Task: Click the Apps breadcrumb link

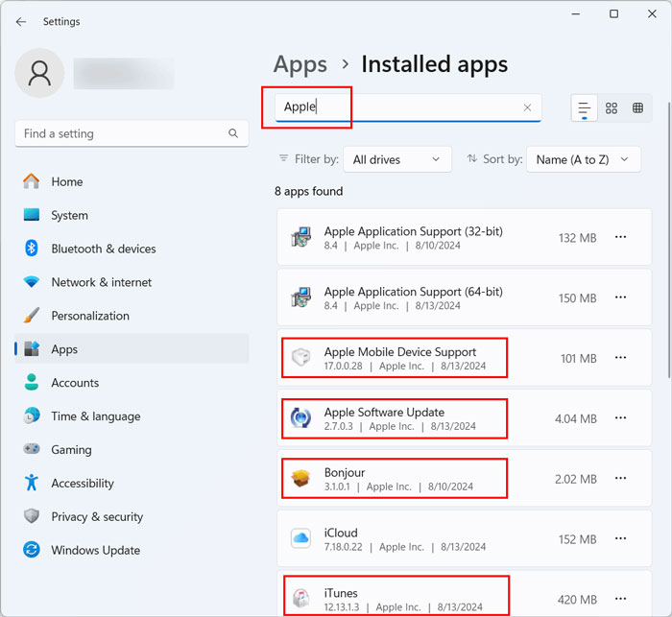Action: [x=300, y=64]
